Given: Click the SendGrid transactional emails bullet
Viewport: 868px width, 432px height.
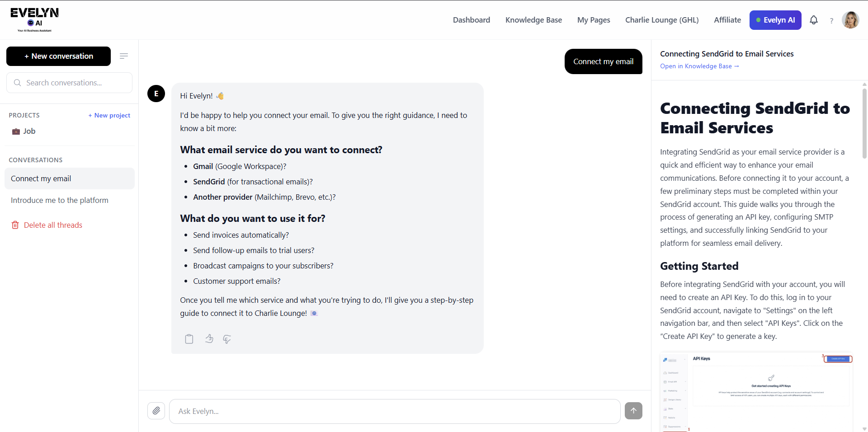Looking at the screenshot, I should point(253,182).
